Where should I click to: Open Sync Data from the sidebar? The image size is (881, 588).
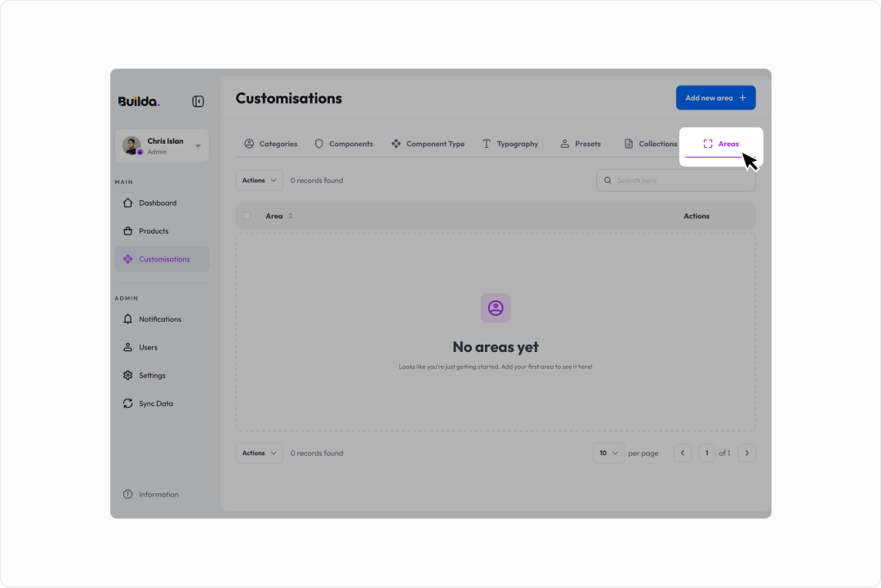(162, 403)
